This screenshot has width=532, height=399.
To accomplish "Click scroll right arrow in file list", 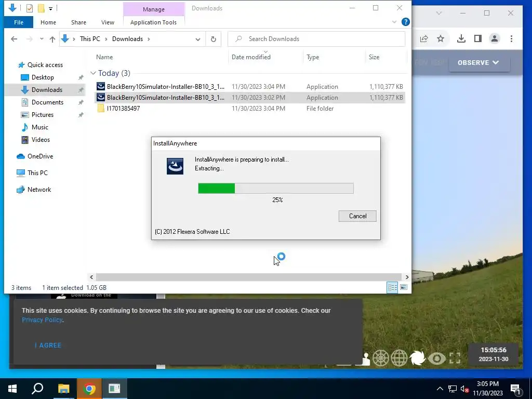I will [407, 277].
